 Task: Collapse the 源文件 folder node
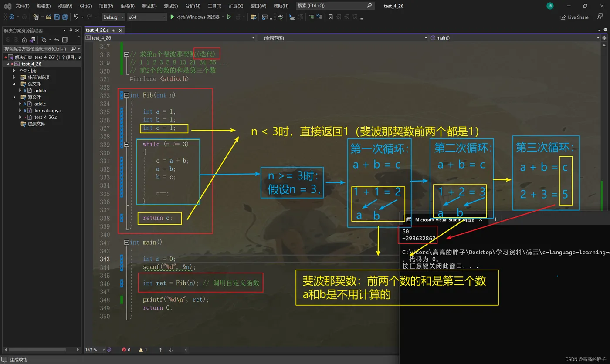[14, 97]
